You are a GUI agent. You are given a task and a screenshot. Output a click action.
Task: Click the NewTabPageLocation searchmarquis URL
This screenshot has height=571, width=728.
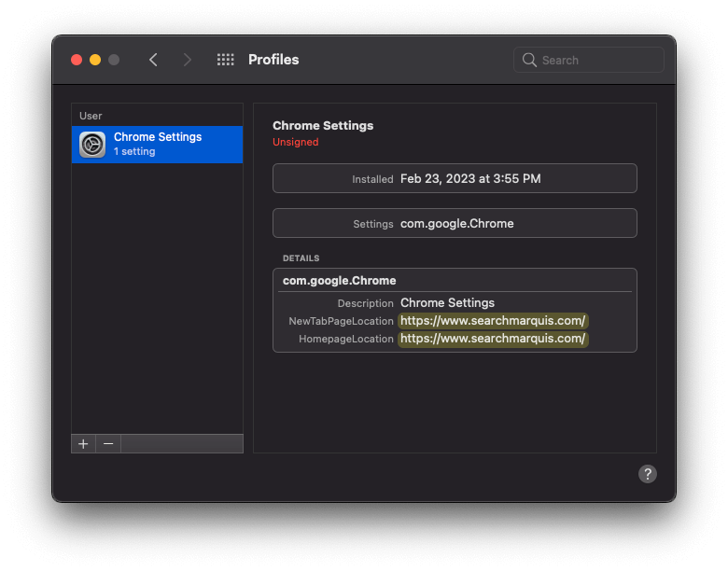click(493, 321)
